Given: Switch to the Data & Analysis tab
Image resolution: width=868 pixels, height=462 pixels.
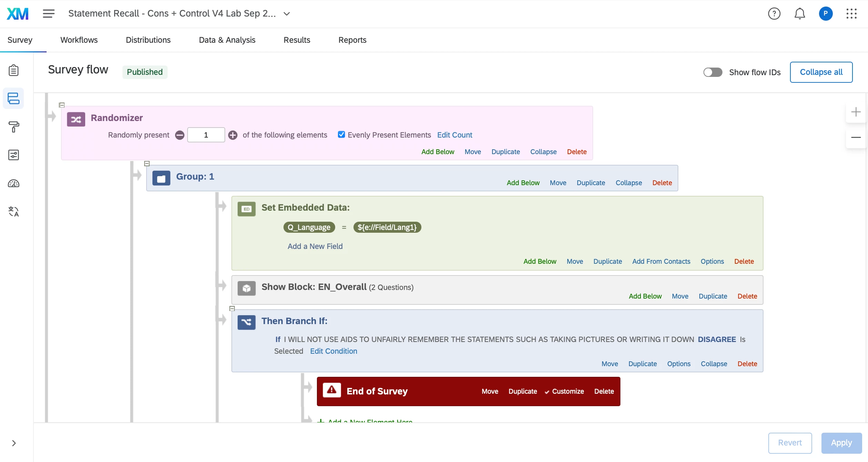Looking at the screenshot, I should click(x=227, y=40).
